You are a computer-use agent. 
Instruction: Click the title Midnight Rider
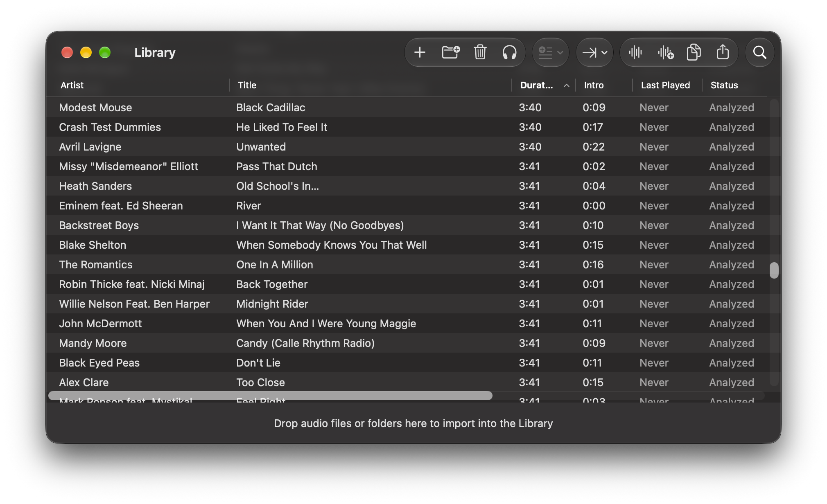point(272,304)
